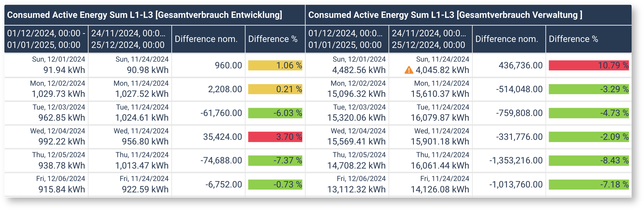
Task: Click the green -6.03 % difference bar
Action: (x=275, y=113)
